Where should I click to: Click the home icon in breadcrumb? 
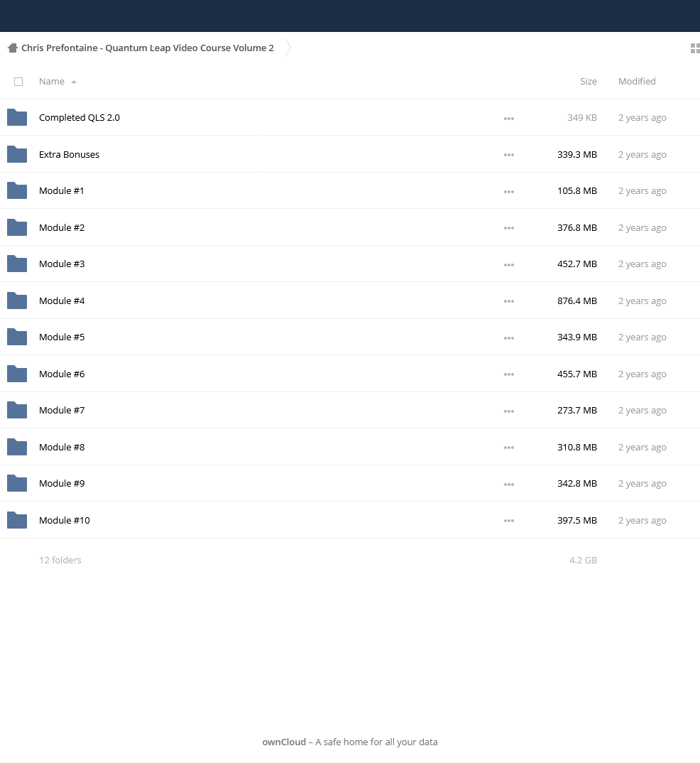(13, 48)
